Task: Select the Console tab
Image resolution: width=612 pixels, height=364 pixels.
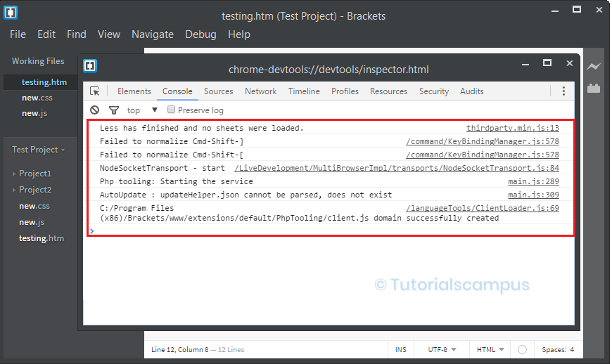Action: [x=177, y=91]
